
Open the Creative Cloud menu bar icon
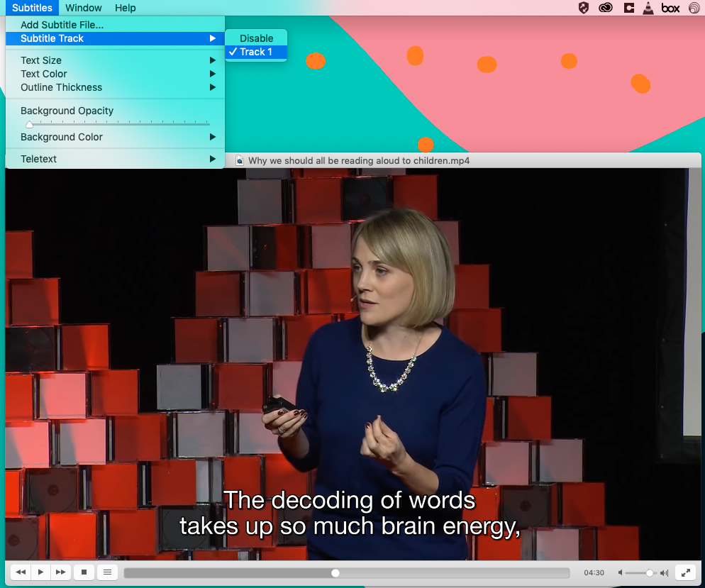coord(605,8)
